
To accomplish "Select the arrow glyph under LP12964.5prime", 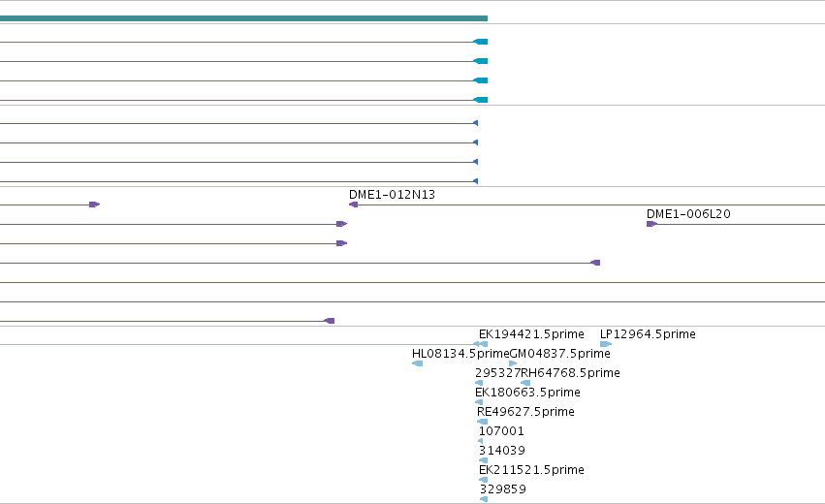I will [606, 344].
